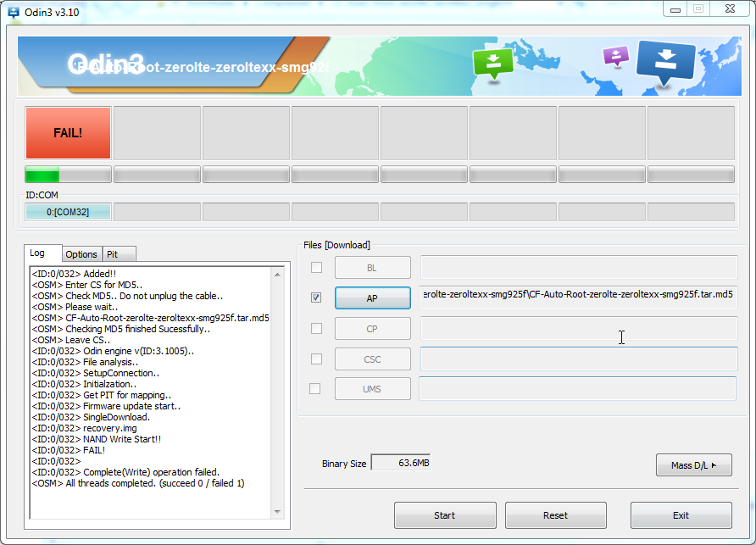Viewport: 756px width, 545px height.
Task: Click the log scrollbar up arrow
Action: 277,275
